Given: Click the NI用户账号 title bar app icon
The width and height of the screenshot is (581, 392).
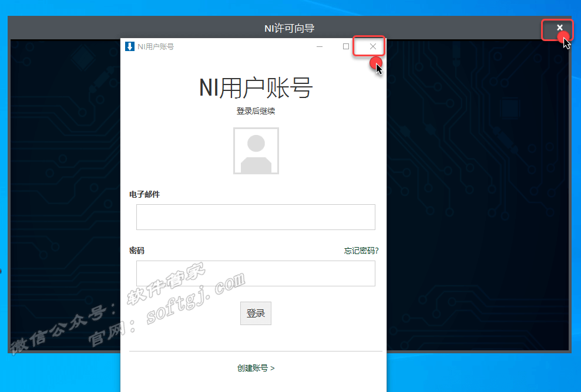Looking at the screenshot, I should point(130,46).
